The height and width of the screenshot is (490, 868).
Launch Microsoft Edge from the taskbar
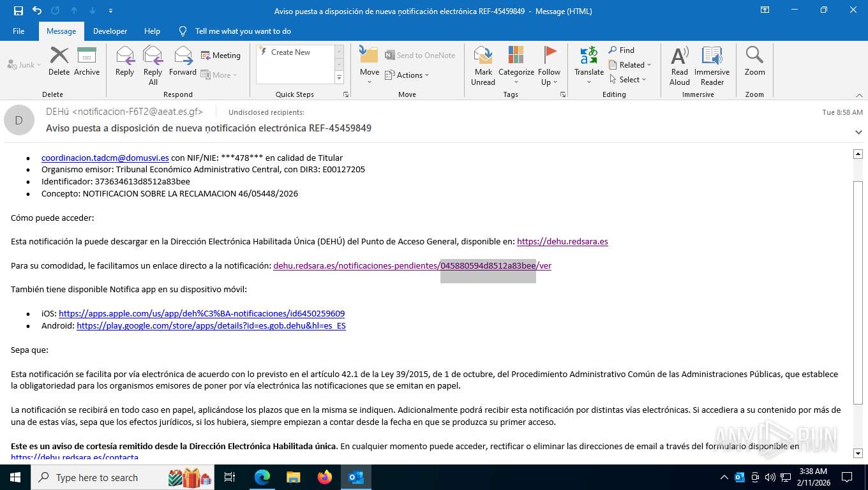262,477
